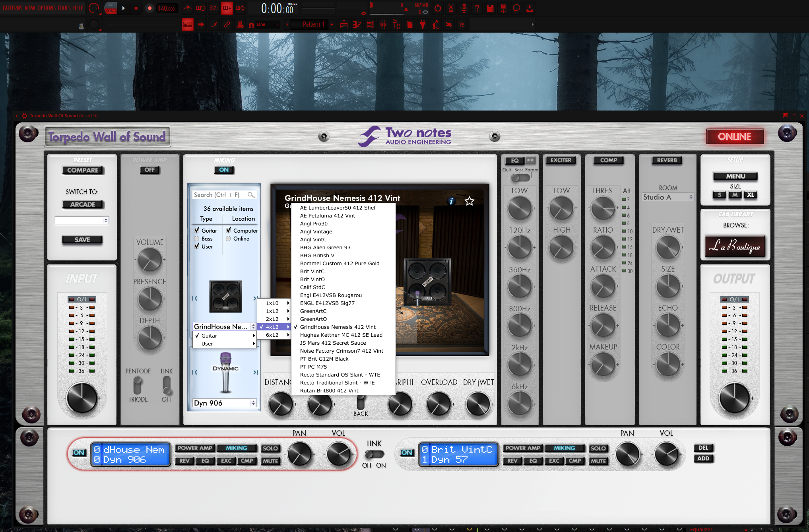Open the mixer view icon
Screen dimensions: 809x532
(x=383, y=25)
